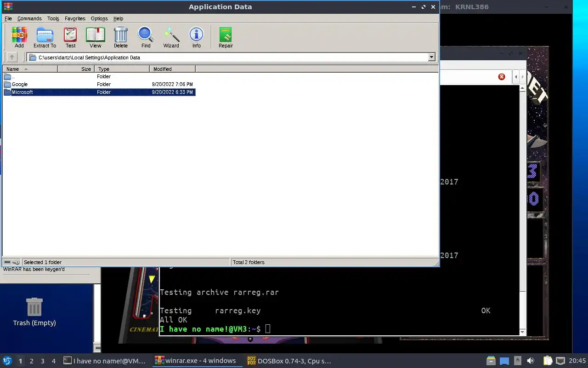This screenshot has width=588, height=368.
Task: Click the 'Total 2 folders' status text
Action: click(249, 262)
